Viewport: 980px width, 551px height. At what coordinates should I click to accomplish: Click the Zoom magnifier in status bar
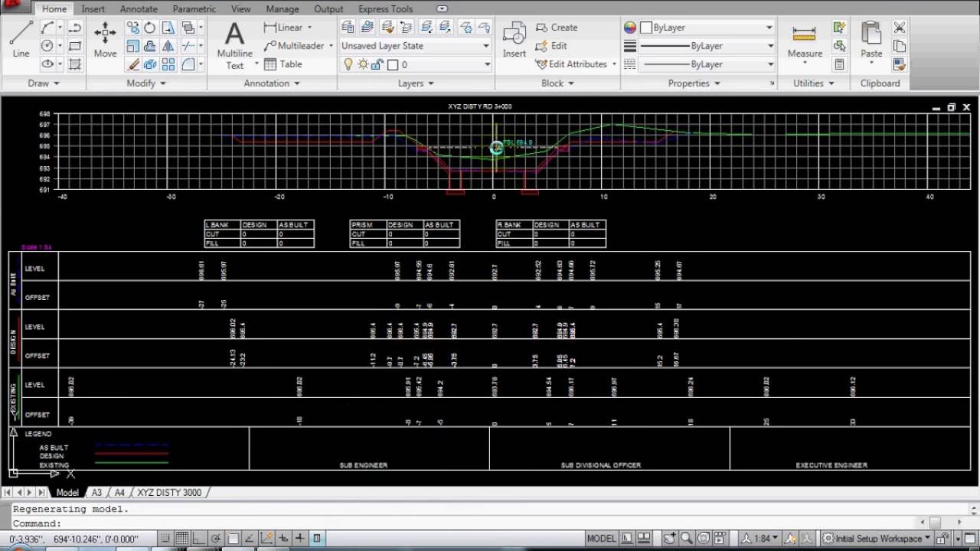point(687,539)
